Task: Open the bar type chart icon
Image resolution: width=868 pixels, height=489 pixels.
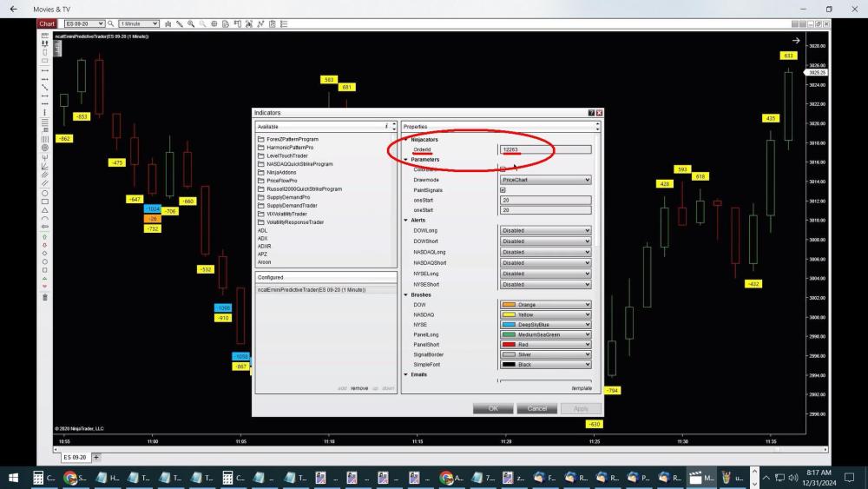Action: point(168,23)
